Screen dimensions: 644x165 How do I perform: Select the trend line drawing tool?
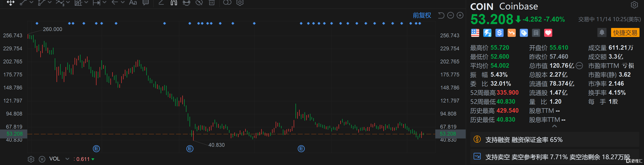point(23,3)
